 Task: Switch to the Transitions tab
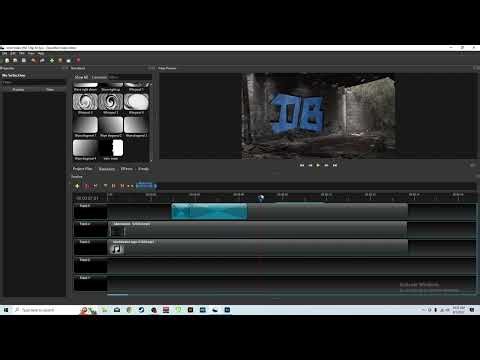pyautogui.click(x=107, y=169)
